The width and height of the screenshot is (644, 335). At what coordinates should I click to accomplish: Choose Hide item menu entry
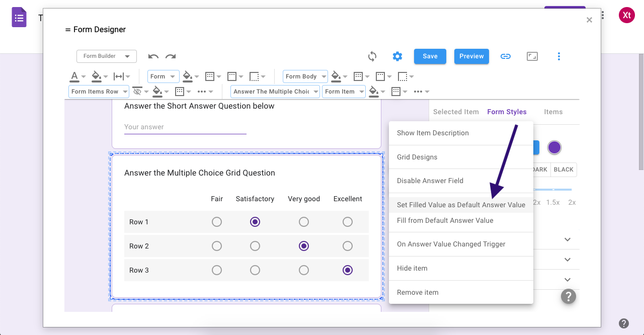coord(461,268)
